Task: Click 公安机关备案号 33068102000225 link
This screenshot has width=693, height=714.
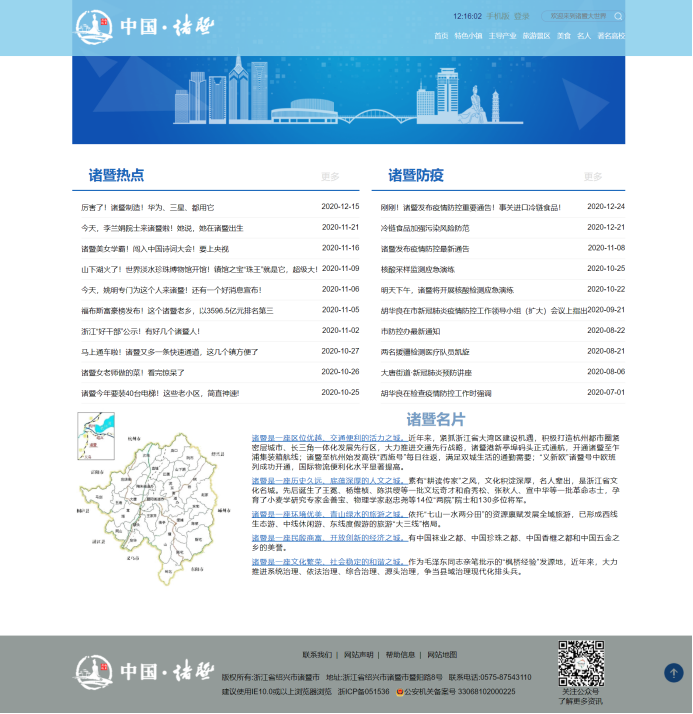Action: click(460, 692)
